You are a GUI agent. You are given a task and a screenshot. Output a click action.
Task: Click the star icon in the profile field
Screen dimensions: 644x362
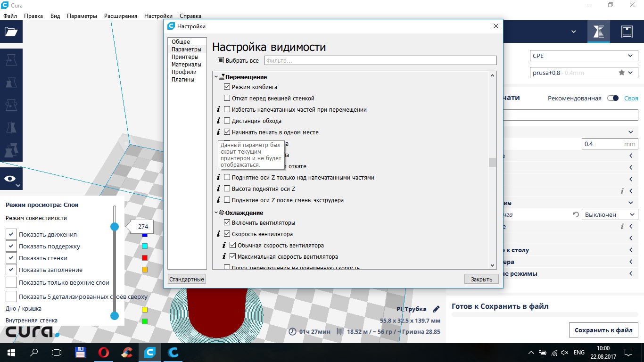[622, 73]
